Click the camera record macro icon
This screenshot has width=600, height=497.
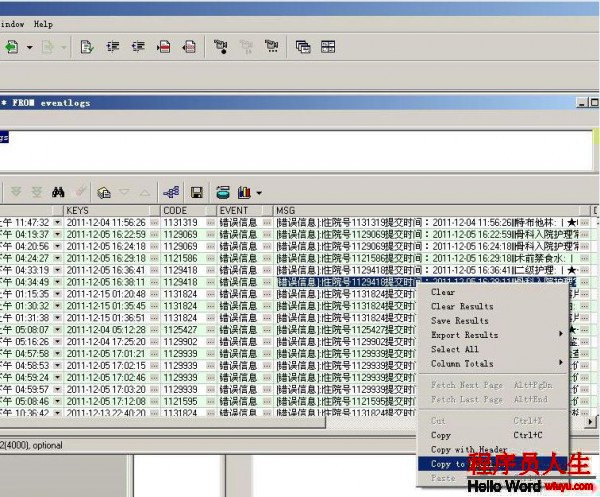pos(220,47)
